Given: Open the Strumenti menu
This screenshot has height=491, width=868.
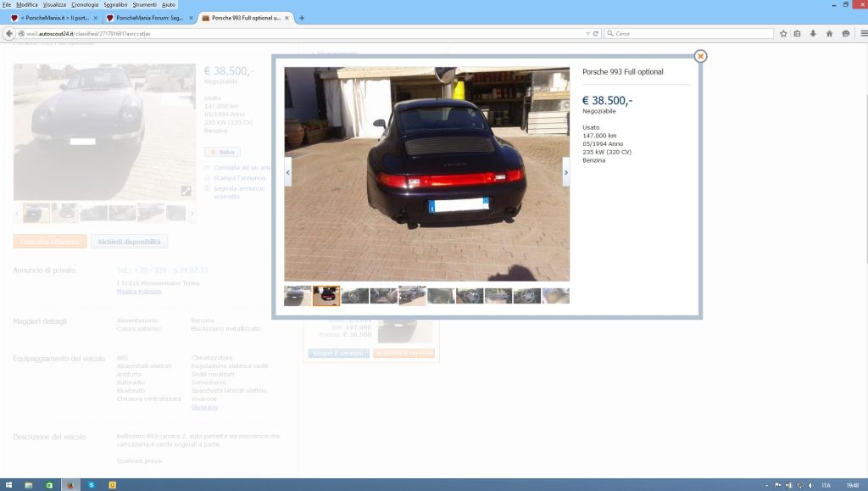Looking at the screenshot, I should [144, 4].
